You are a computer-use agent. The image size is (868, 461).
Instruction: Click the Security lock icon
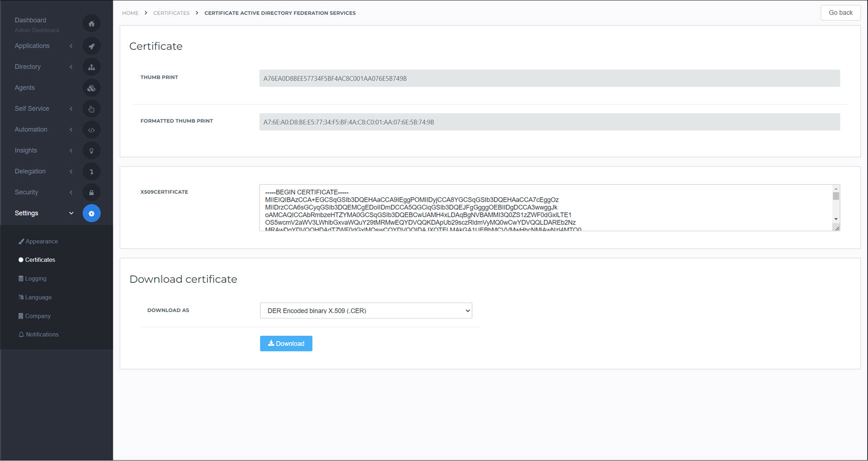click(x=91, y=192)
